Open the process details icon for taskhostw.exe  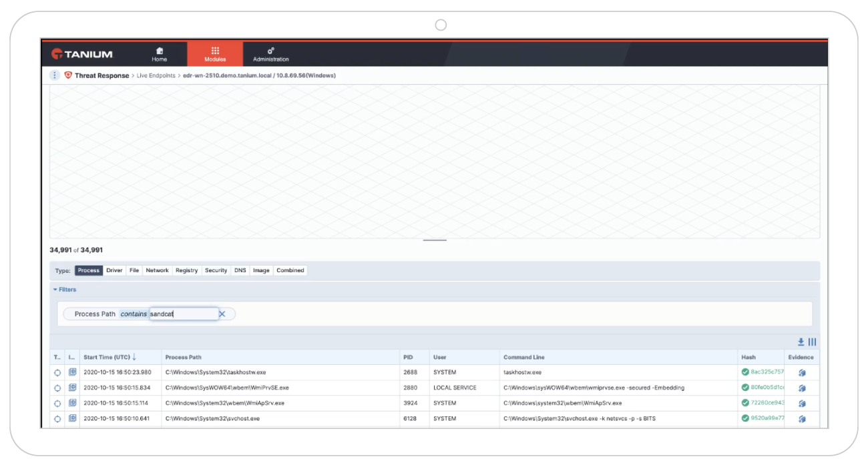[72, 372]
